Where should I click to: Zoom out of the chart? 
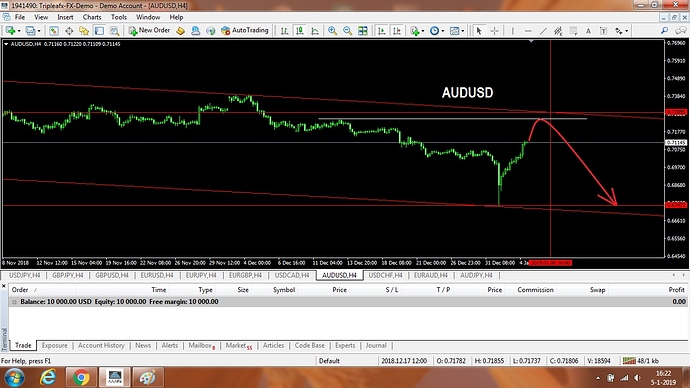tap(348, 30)
